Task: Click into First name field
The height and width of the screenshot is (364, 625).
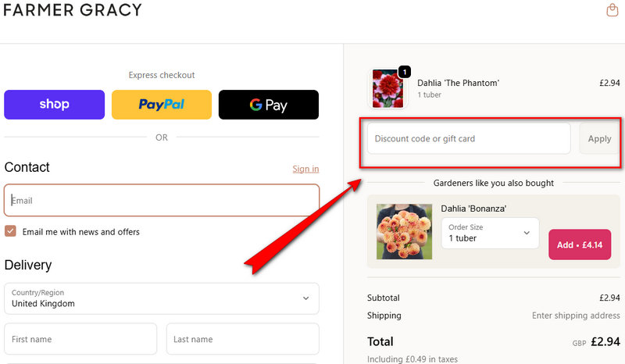Action: pos(80,339)
